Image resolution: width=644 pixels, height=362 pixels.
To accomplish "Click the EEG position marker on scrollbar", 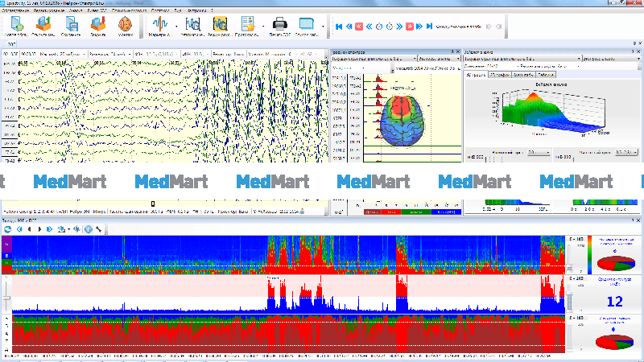I will pos(153,204).
